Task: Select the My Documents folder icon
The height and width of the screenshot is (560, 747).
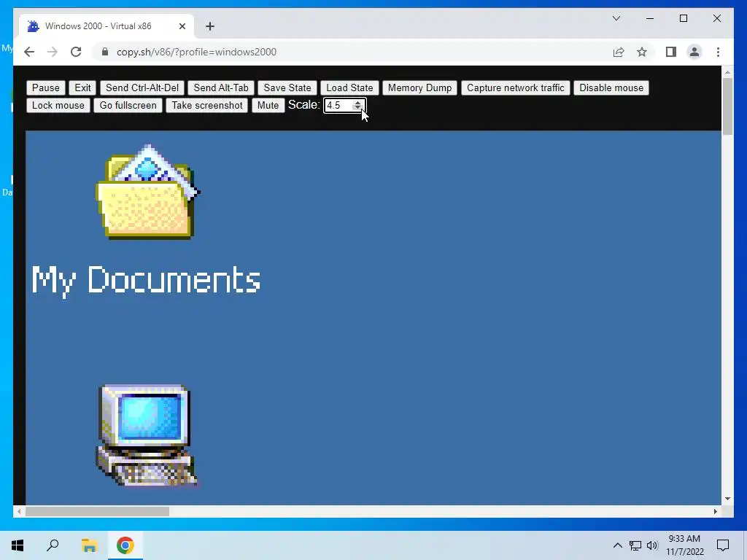Action: [147, 192]
